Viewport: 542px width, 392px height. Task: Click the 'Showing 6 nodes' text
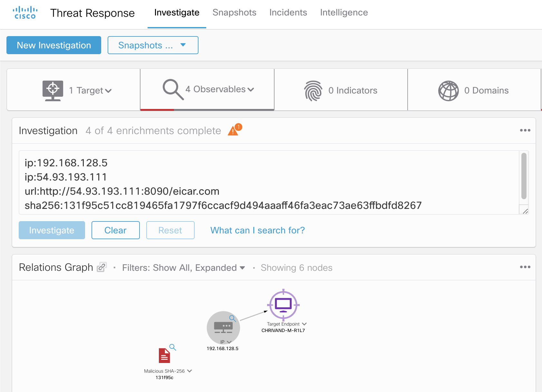click(x=296, y=268)
